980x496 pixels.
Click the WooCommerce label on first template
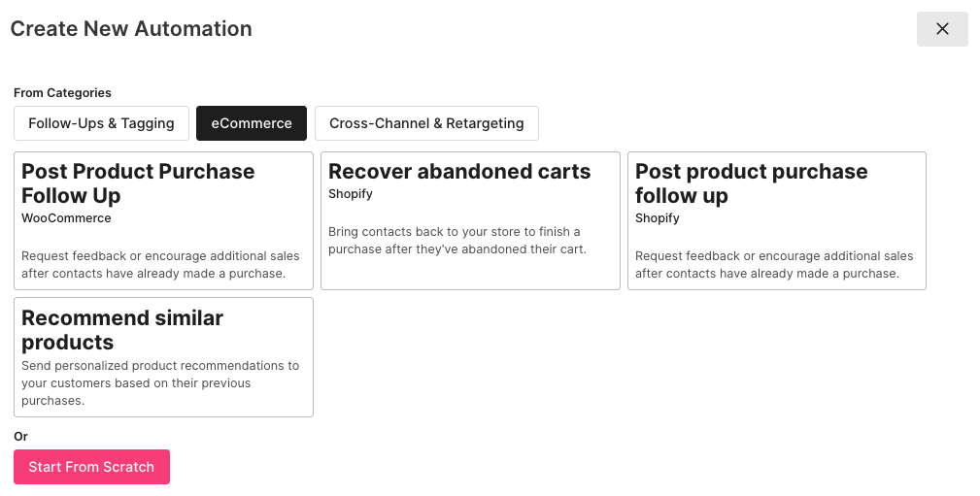tap(66, 218)
